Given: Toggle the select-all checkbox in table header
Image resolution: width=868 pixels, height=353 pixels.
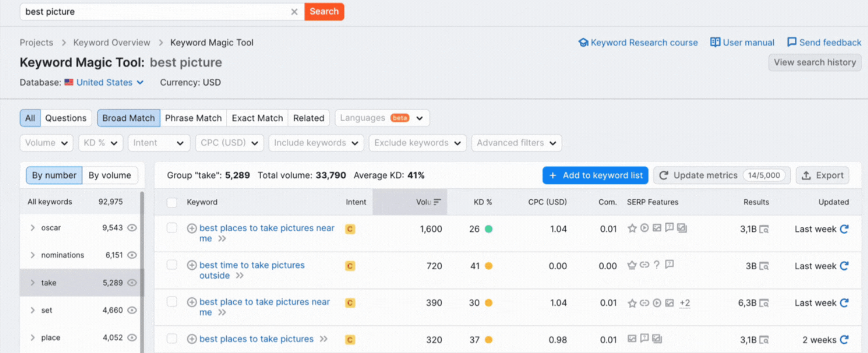Looking at the screenshot, I should pyautogui.click(x=172, y=202).
